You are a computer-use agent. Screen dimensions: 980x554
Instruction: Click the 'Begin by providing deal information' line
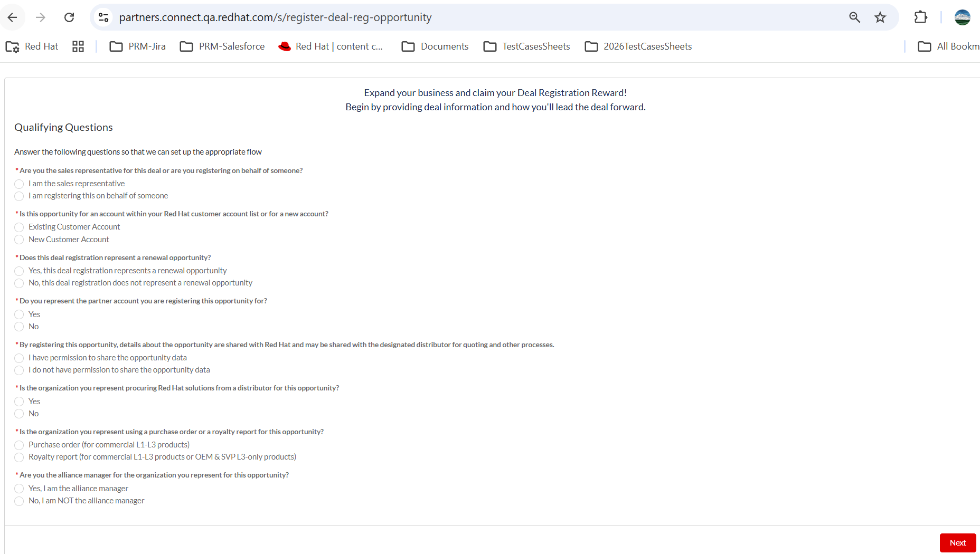pos(495,107)
